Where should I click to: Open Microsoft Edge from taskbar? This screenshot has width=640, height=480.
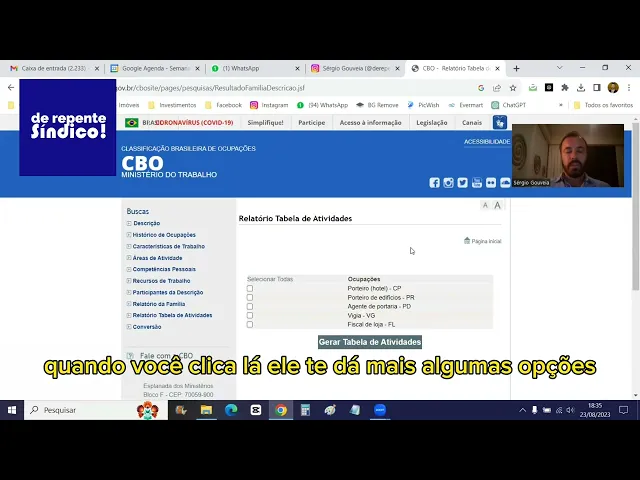click(x=231, y=410)
